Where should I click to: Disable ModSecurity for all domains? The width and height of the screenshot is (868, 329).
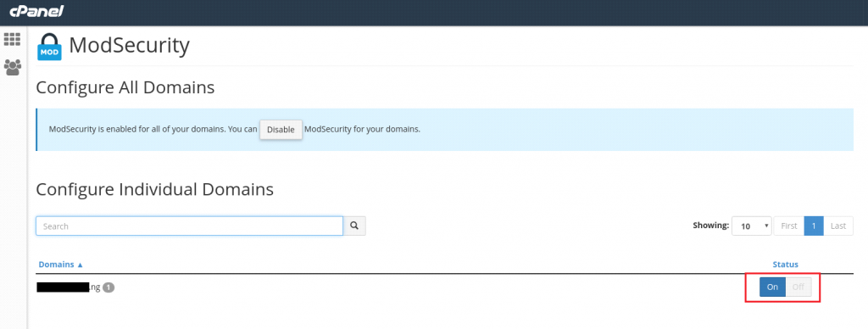pyautogui.click(x=281, y=130)
